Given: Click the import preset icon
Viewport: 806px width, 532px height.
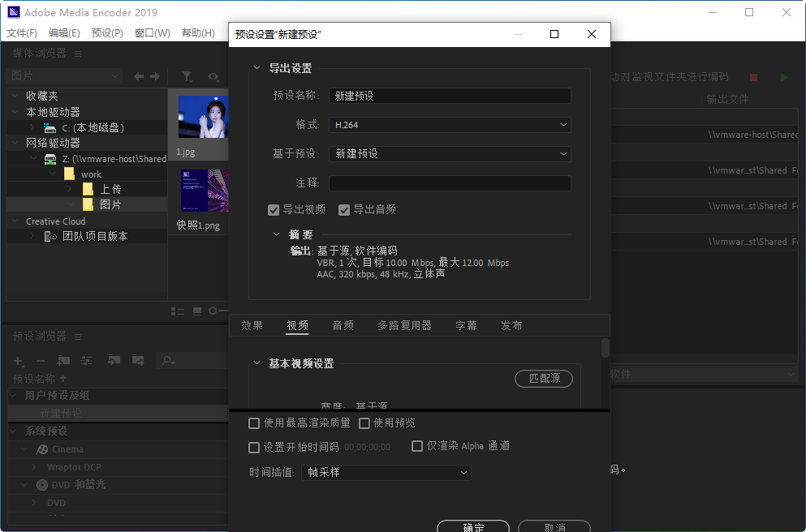Looking at the screenshot, I should [114, 361].
